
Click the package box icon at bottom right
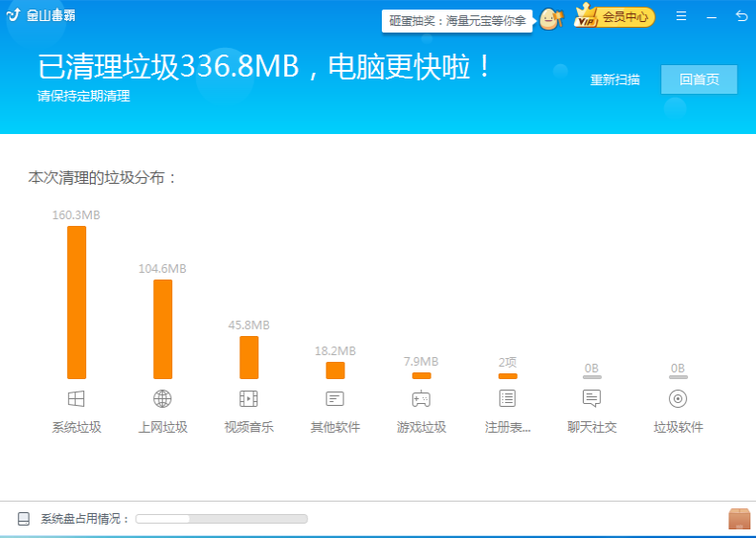pyautogui.click(x=740, y=519)
